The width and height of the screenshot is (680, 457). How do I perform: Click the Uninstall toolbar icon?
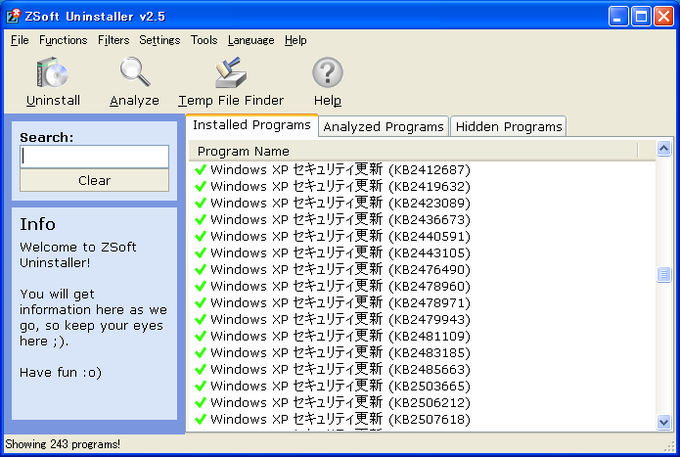[53, 82]
